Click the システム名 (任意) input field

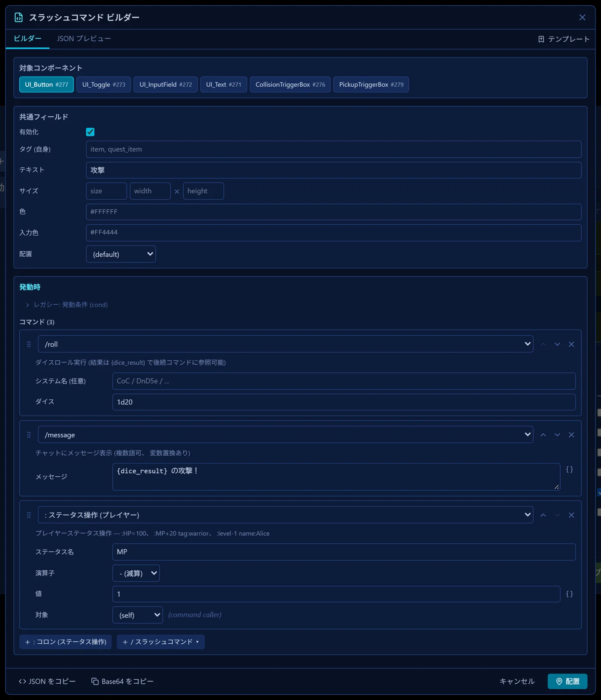click(344, 381)
